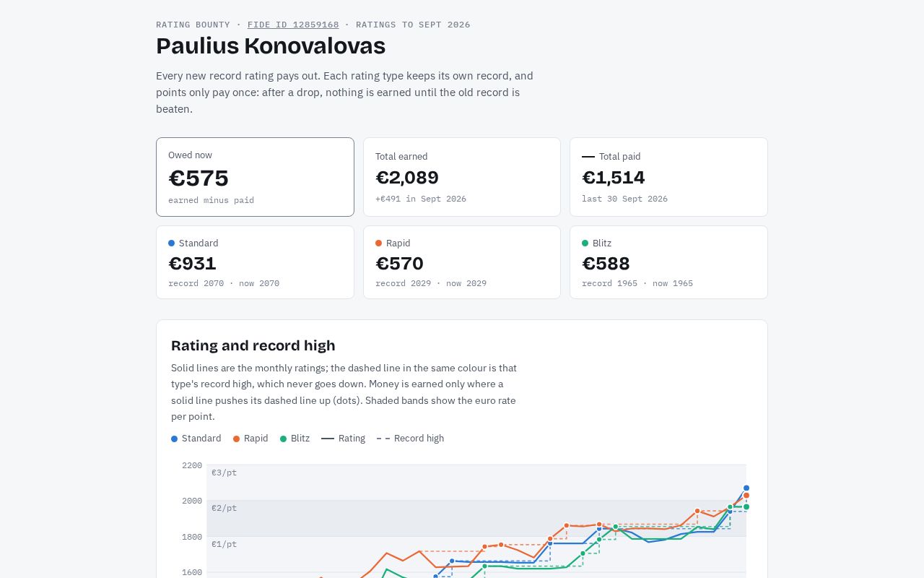Click the "record 2070 · now 2070" caption
Viewport: 924px width, 578px height.
click(224, 283)
